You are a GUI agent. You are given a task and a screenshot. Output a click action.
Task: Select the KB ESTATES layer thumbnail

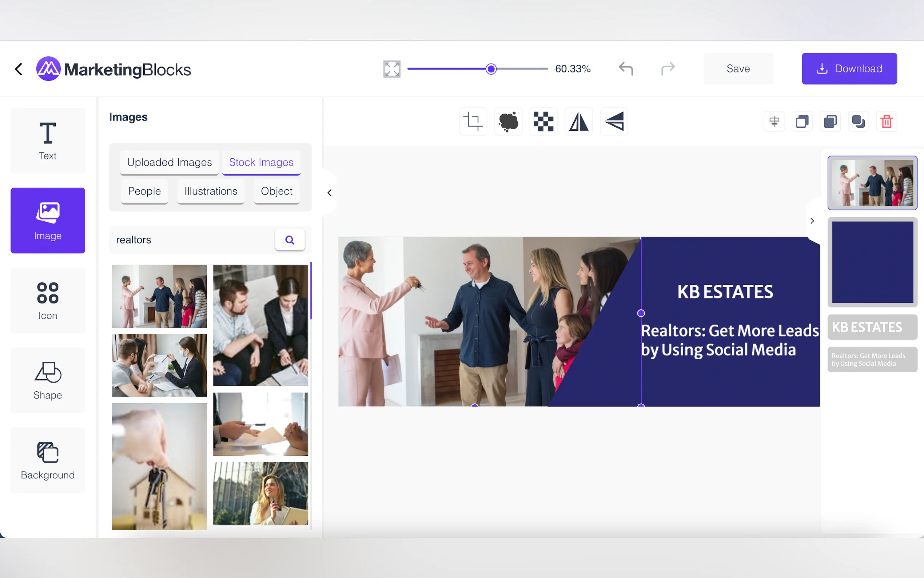click(872, 327)
